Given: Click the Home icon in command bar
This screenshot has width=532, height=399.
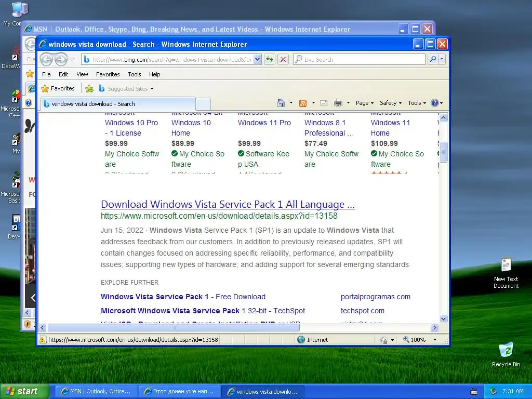Looking at the screenshot, I should (x=281, y=103).
